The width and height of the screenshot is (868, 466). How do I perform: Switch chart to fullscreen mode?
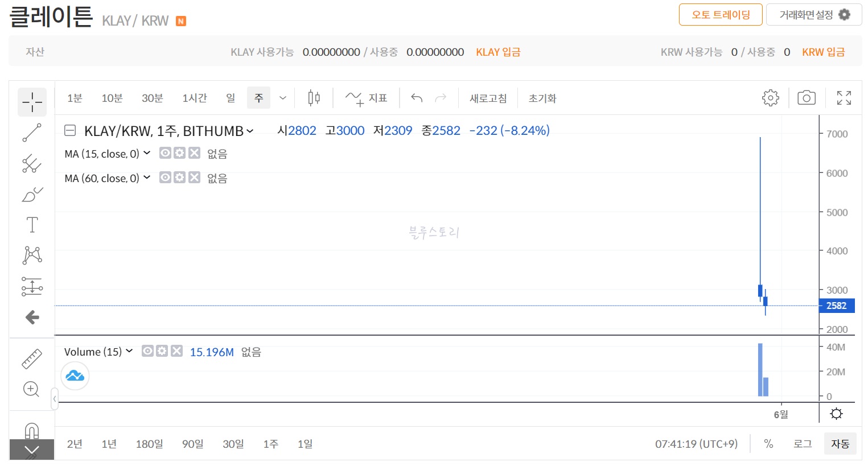[x=844, y=98]
